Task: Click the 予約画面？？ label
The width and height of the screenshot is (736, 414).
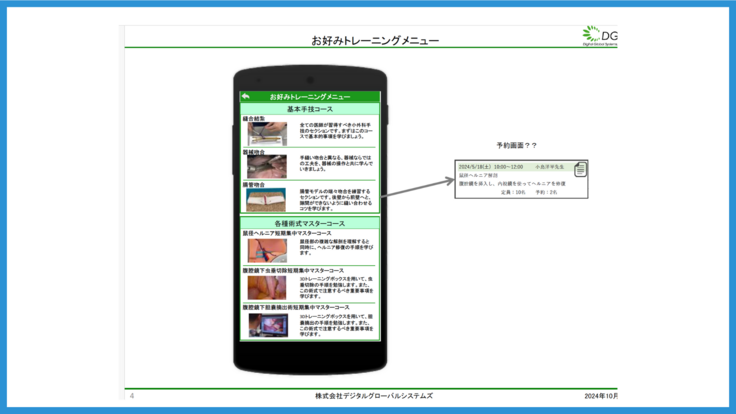Action: 516,146
